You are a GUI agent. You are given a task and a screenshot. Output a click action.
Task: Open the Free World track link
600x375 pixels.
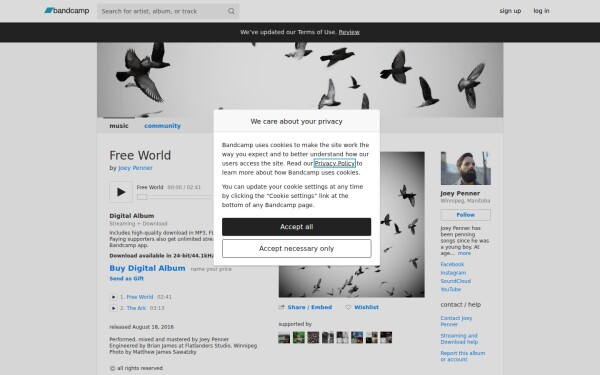click(x=140, y=297)
